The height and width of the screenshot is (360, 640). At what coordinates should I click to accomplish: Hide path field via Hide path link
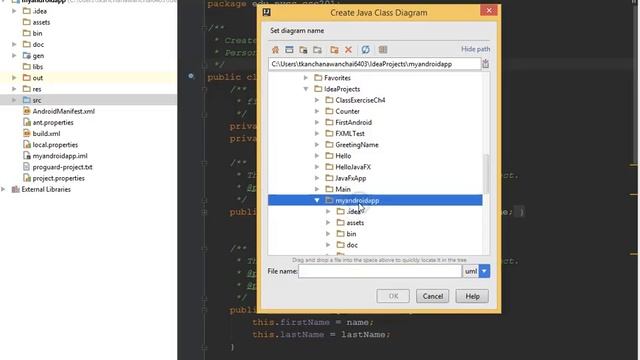pyautogui.click(x=476, y=49)
